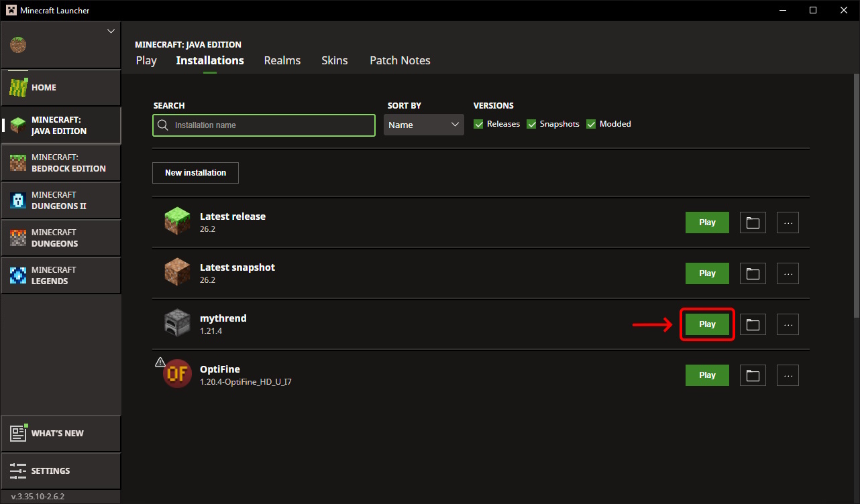This screenshot has width=860, height=504.
Task: Click the installations list vertical scrollbar
Action: tap(856, 194)
